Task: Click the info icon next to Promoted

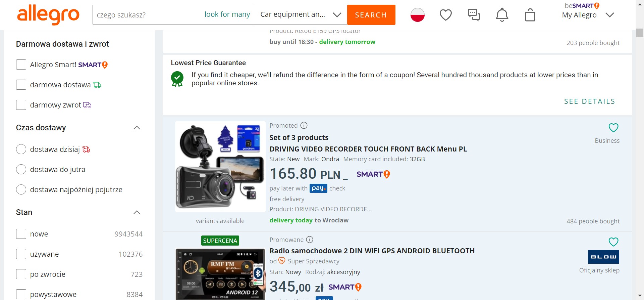Action: click(x=304, y=125)
